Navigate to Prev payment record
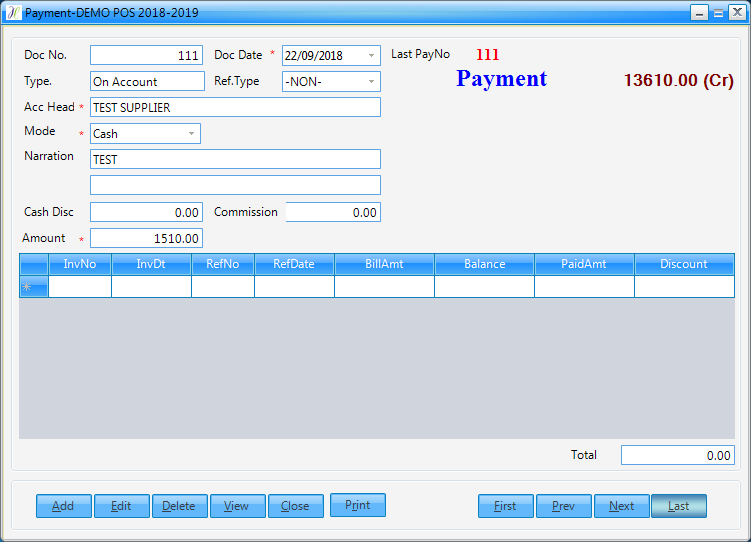 click(x=563, y=506)
